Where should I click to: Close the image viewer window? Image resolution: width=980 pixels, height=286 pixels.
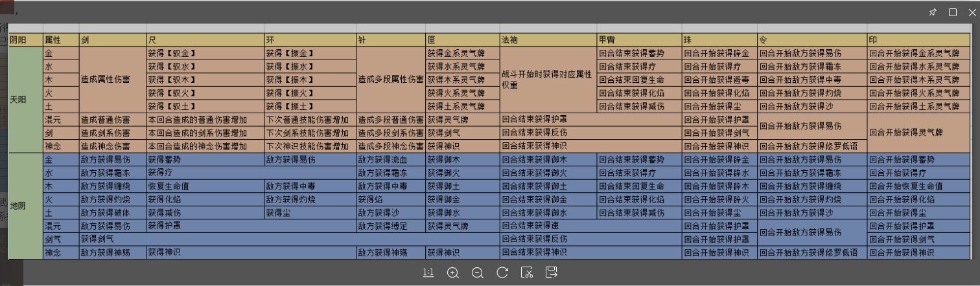972,12
